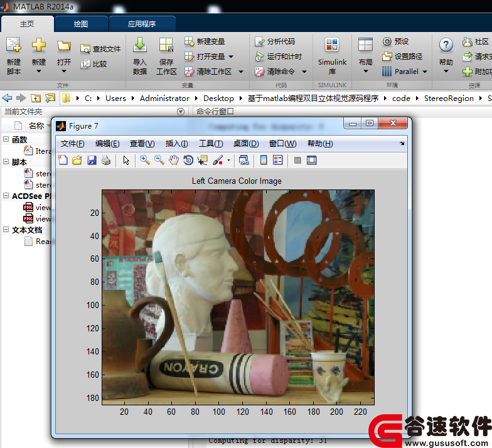
Task: Go back with the left arrow in address bar
Action: pyautogui.click(x=8, y=98)
